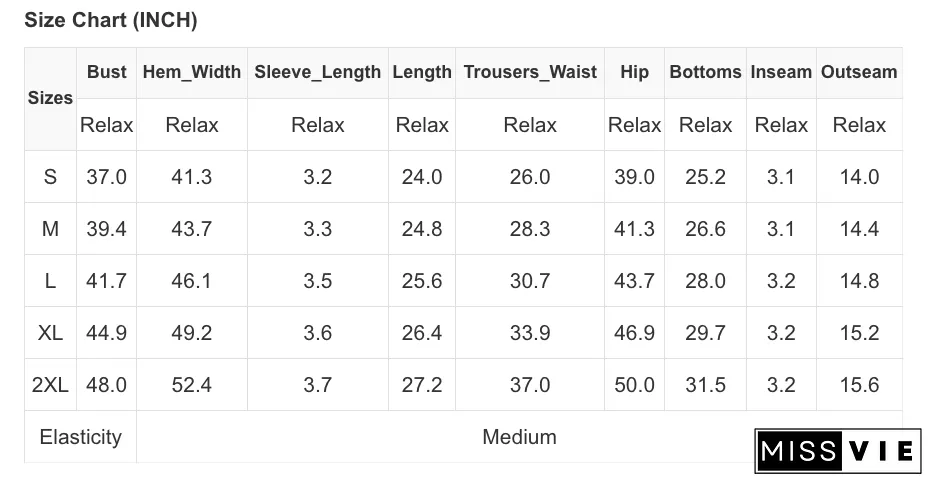This screenshot has width=934, height=486.
Task: Click the Bust column header
Action: click(x=107, y=72)
